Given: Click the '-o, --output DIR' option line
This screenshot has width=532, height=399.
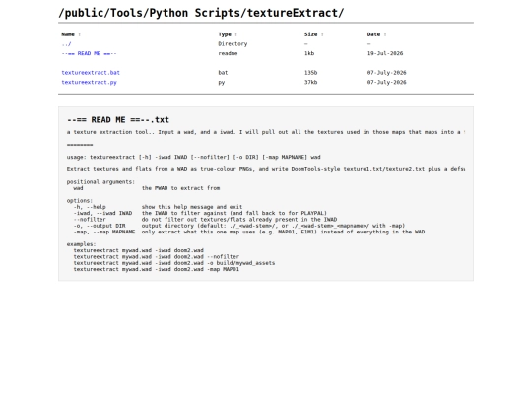Looking at the screenshot, I should (239, 226).
